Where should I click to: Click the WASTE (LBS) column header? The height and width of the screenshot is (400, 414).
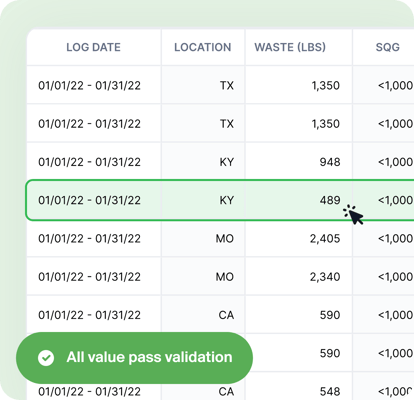[x=290, y=47]
